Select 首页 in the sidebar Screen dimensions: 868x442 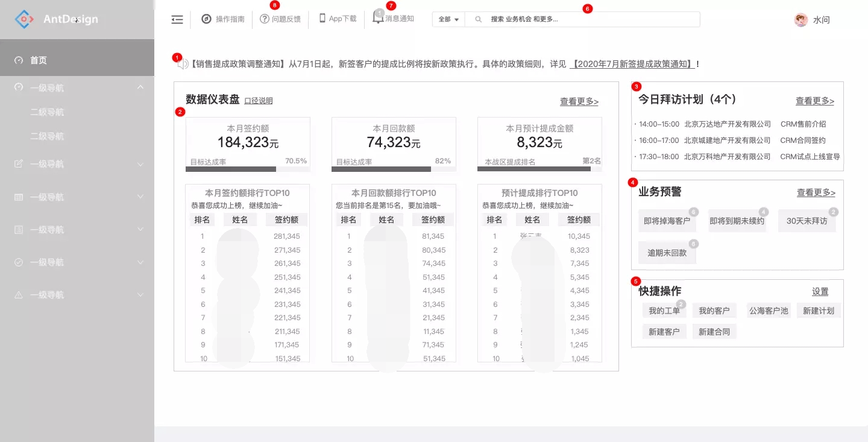coord(39,60)
